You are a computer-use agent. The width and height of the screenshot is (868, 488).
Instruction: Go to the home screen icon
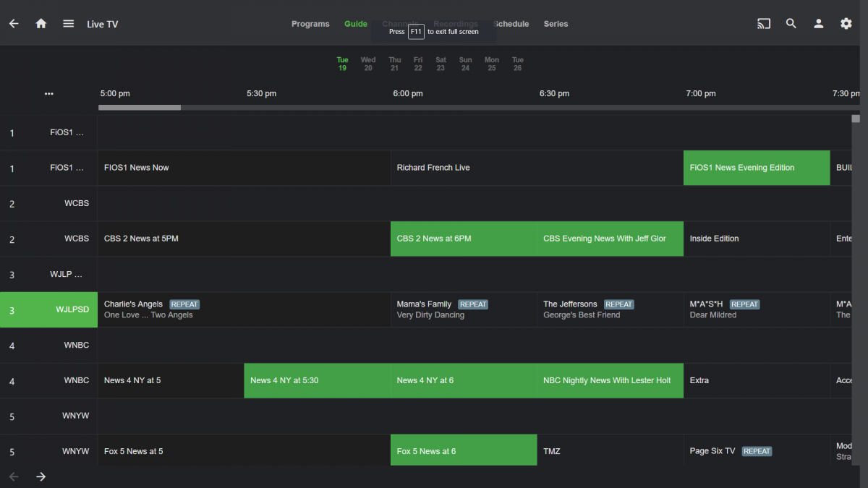[41, 24]
